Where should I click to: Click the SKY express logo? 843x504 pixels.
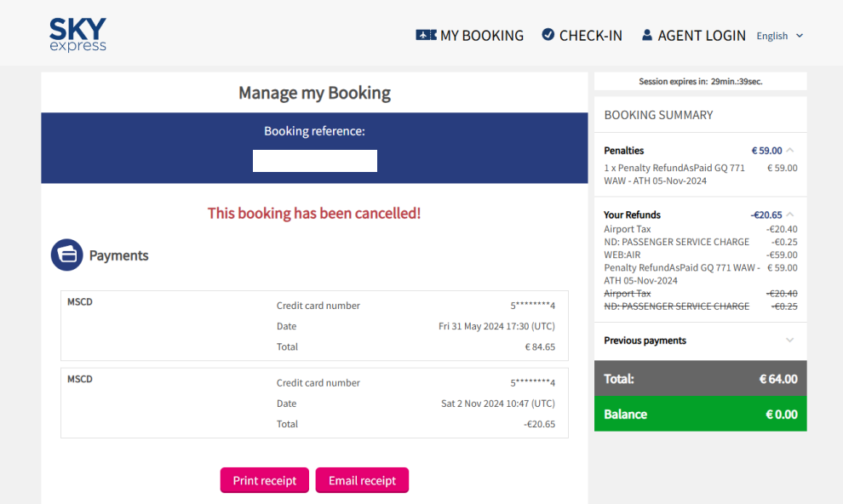click(77, 35)
